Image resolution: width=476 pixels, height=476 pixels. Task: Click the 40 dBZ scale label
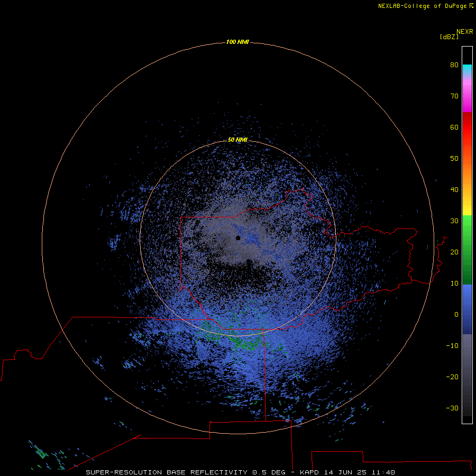454,190
